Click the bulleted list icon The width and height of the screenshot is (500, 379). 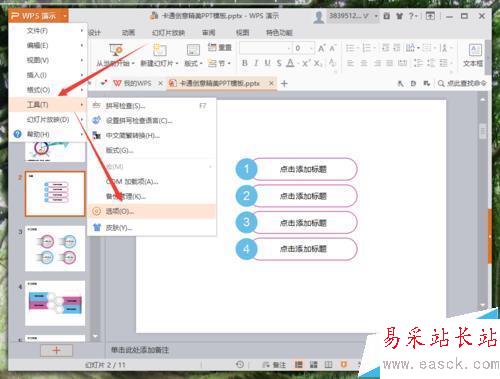tap(350, 48)
